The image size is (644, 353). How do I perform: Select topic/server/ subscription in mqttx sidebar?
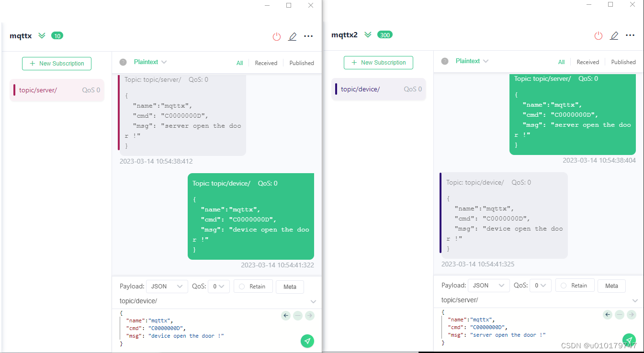(57, 90)
